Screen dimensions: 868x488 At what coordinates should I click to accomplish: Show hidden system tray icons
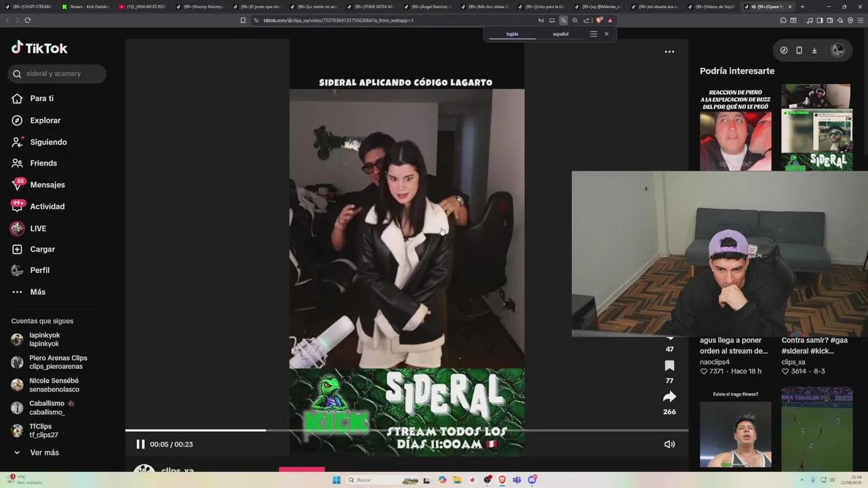pyautogui.click(x=802, y=480)
